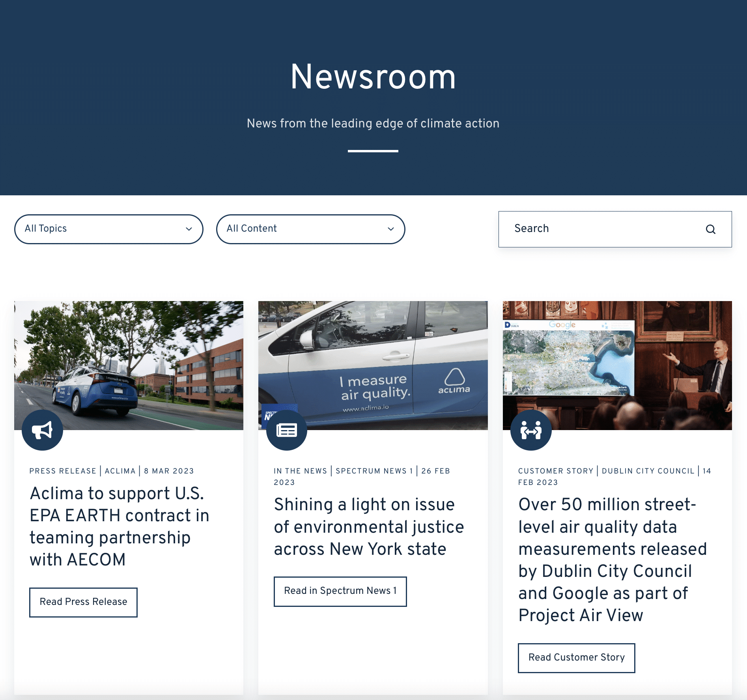The height and width of the screenshot is (700, 747).
Task: Click the megaphone press release icon
Action: pyautogui.click(x=42, y=430)
